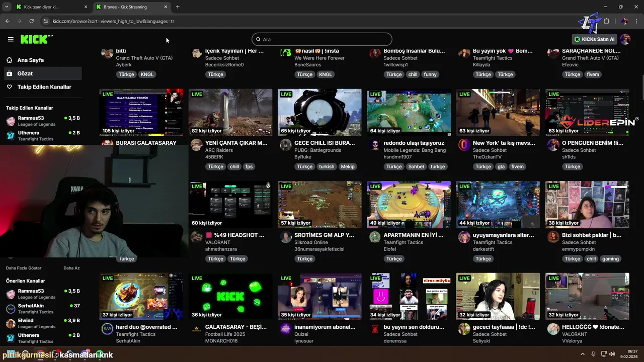Click the KICKs Satın Al button
This screenshot has width=644, height=362.
594,39
